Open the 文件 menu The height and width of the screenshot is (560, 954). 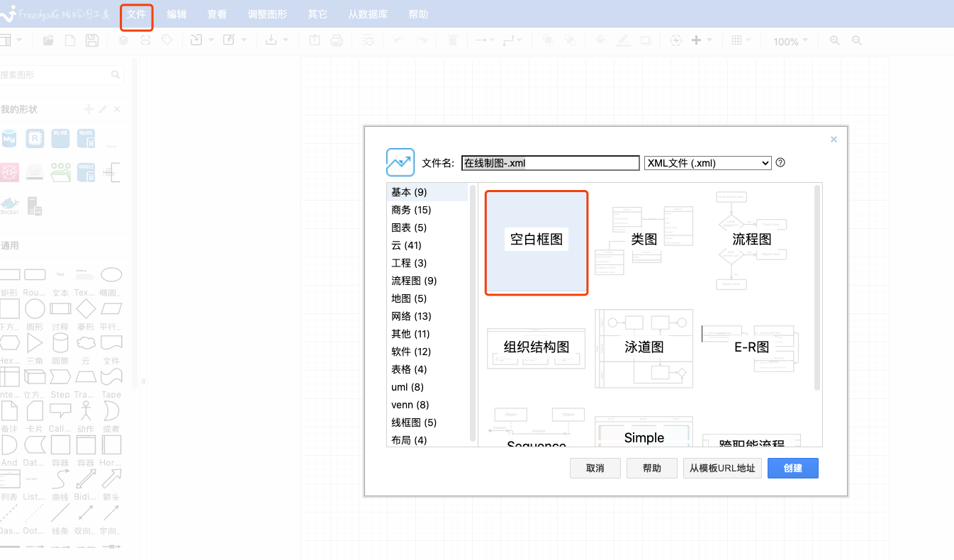tap(136, 14)
